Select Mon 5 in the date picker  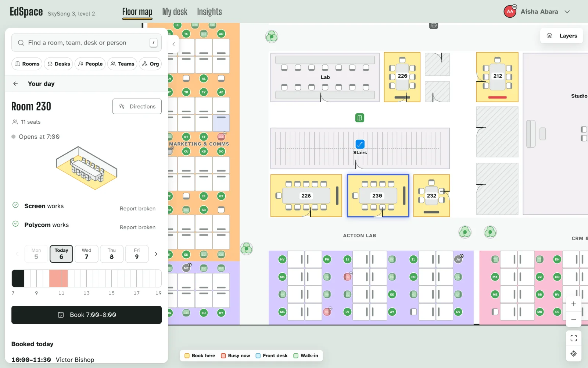pos(36,254)
